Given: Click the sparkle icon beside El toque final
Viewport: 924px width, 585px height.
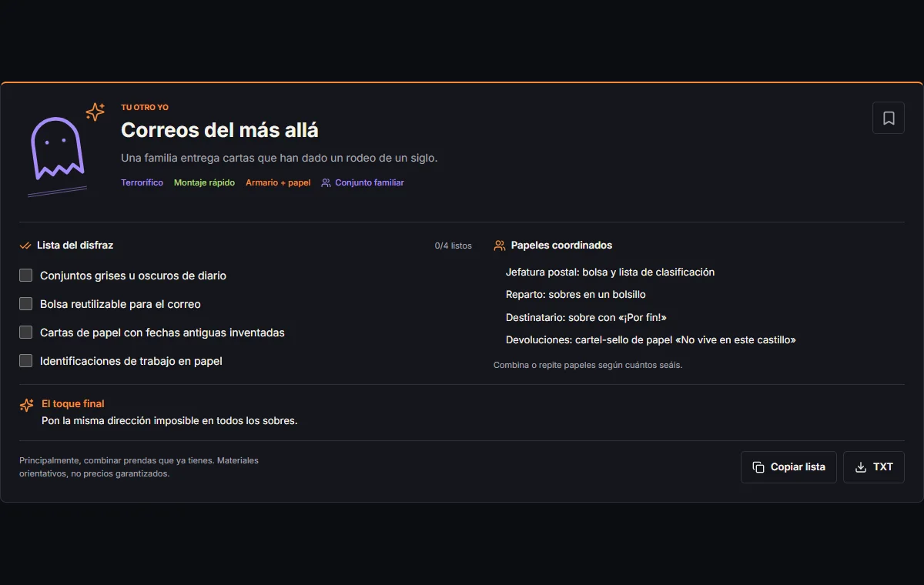Looking at the screenshot, I should [27, 405].
